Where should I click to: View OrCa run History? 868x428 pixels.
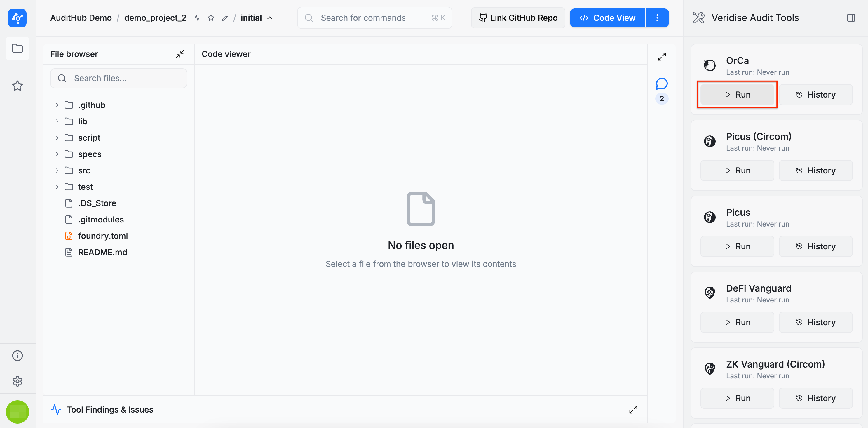[816, 94]
